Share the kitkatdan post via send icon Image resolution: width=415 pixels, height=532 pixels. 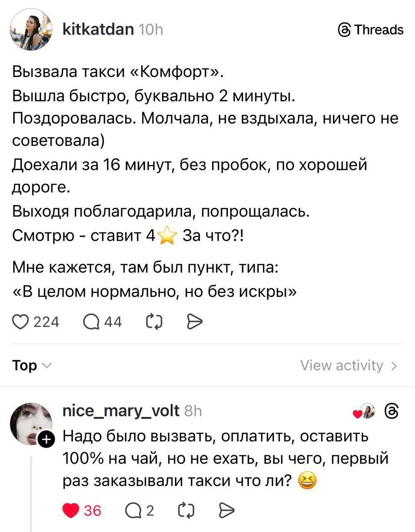[x=194, y=322]
